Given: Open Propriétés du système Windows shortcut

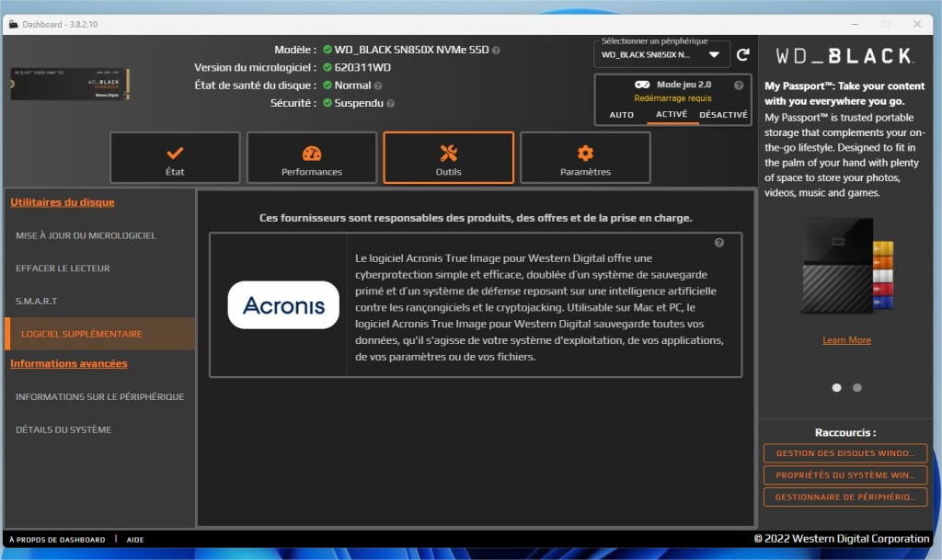Looking at the screenshot, I should point(845,474).
